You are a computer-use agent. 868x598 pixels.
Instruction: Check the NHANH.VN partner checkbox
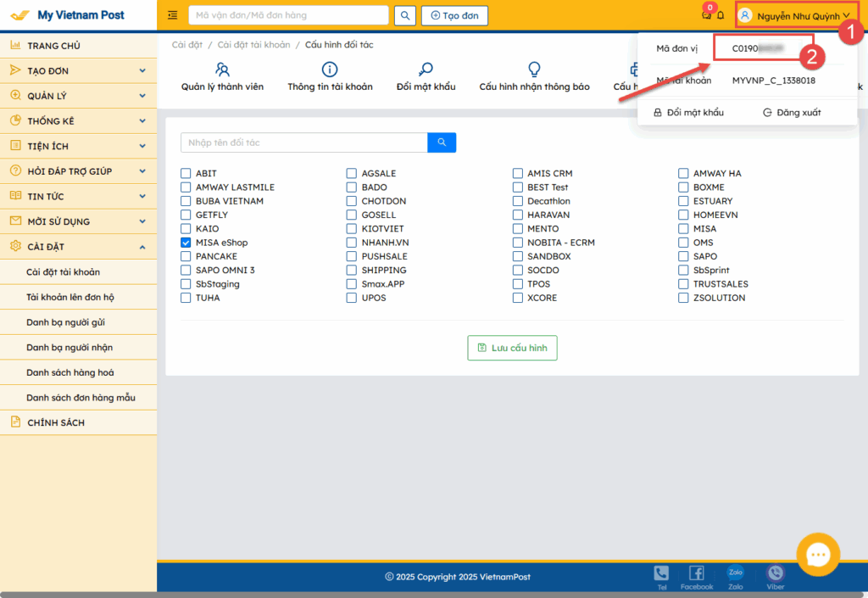(352, 243)
